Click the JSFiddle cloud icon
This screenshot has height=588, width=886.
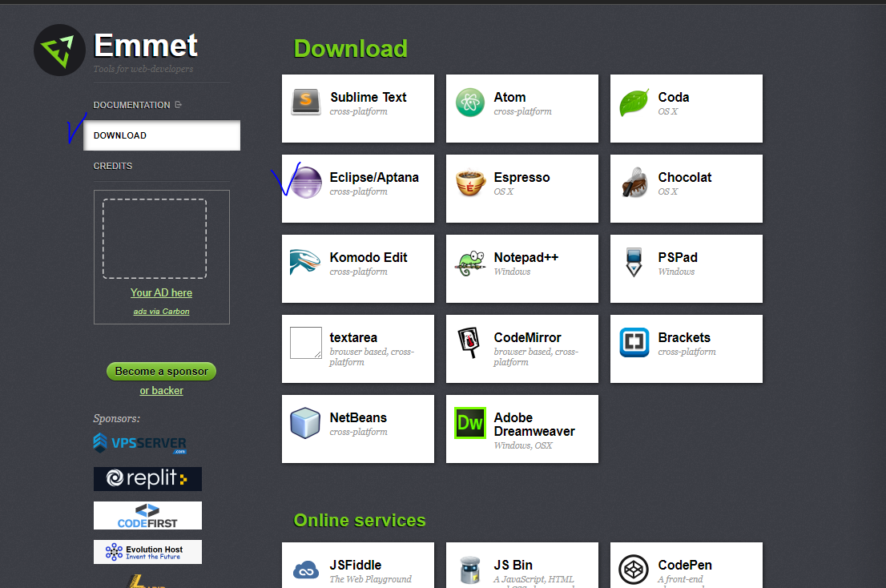tap(306, 570)
